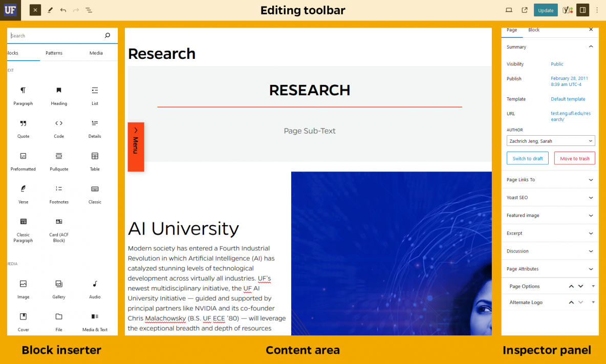Switch to the Block tab in inspector
This screenshot has height=364, width=606.
tap(534, 30)
